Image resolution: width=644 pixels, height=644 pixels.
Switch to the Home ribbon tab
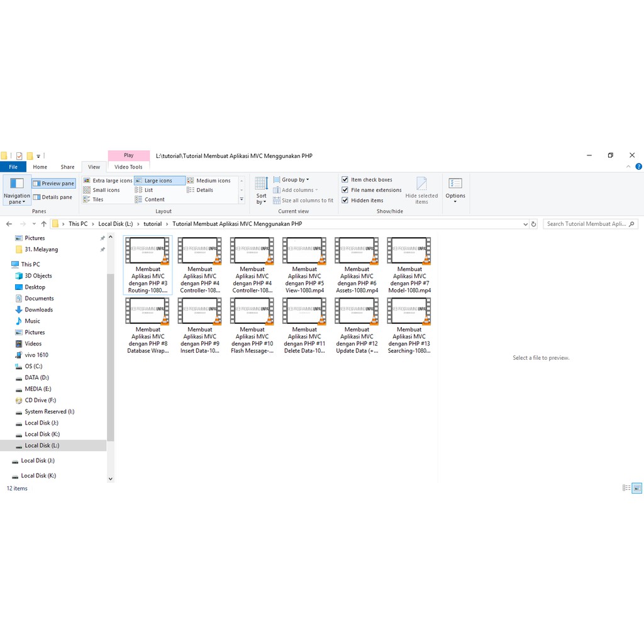(x=39, y=167)
